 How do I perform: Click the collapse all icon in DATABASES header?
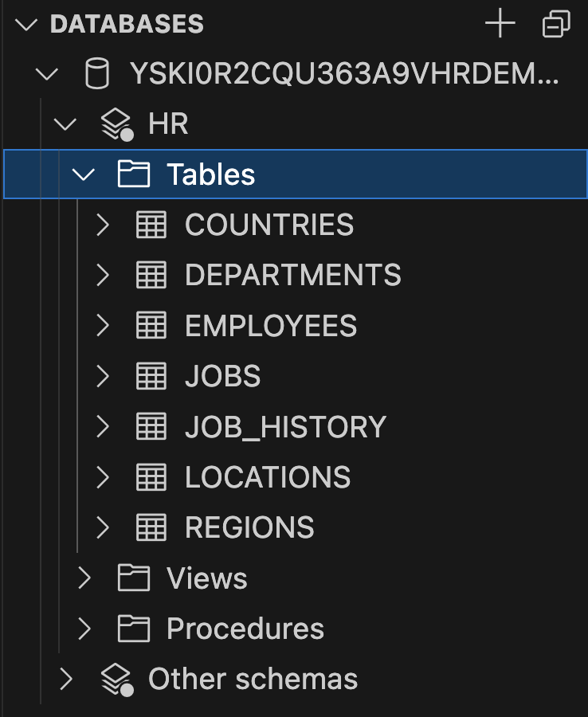pyautogui.click(x=555, y=24)
